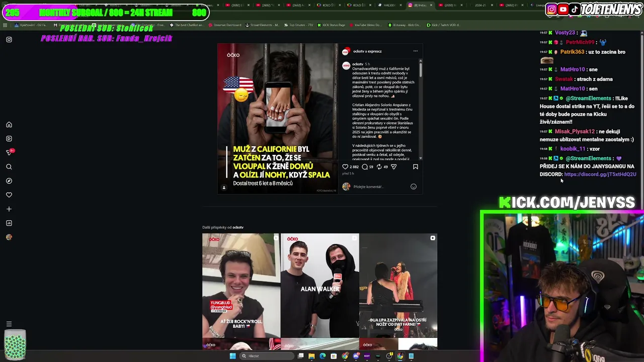
Task: Click the ockotv avatar beside the caption
Action: point(346,65)
